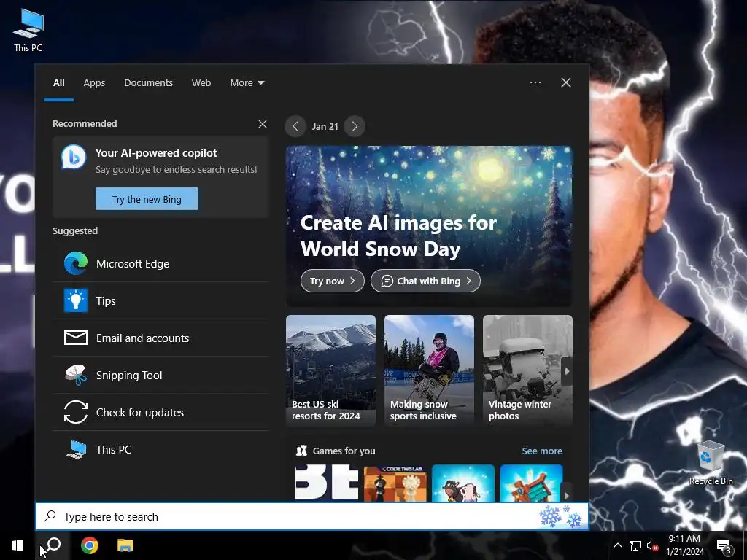The height and width of the screenshot is (560, 747).
Task: Open This PC from suggested list
Action: [160, 449]
